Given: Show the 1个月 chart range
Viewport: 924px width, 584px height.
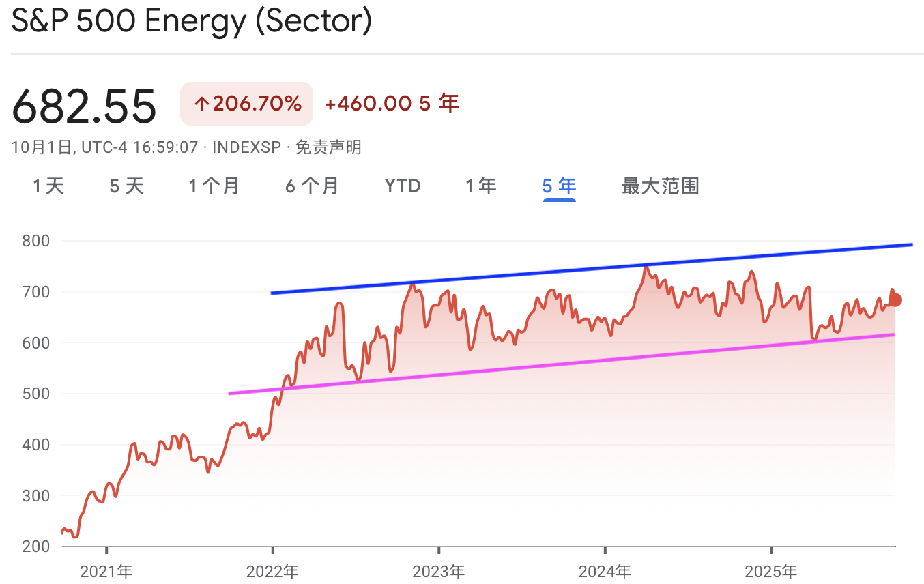Looking at the screenshot, I should pyautogui.click(x=214, y=186).
